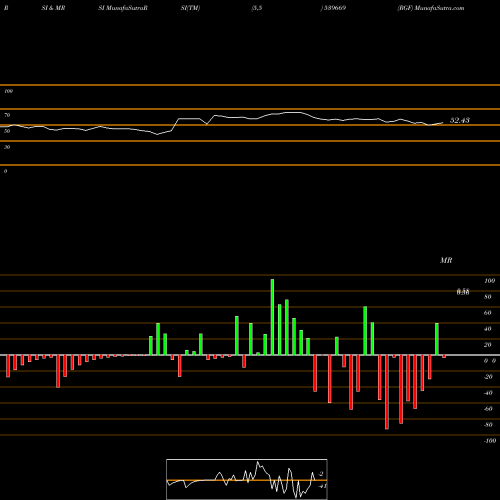The width and height of the screenshot is (500, 500).
Task: Click the RSI current value 52.43
Action: coord(460,120)
